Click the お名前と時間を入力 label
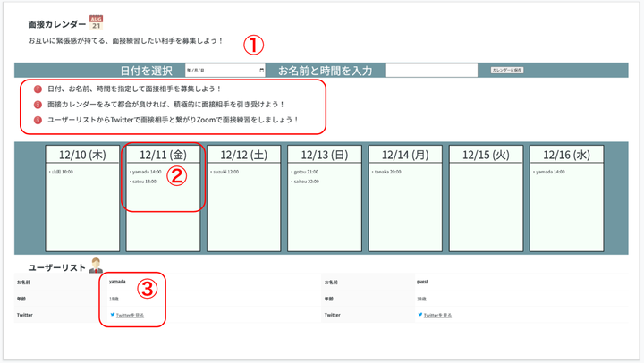The image size is (644, 363). 326,71
